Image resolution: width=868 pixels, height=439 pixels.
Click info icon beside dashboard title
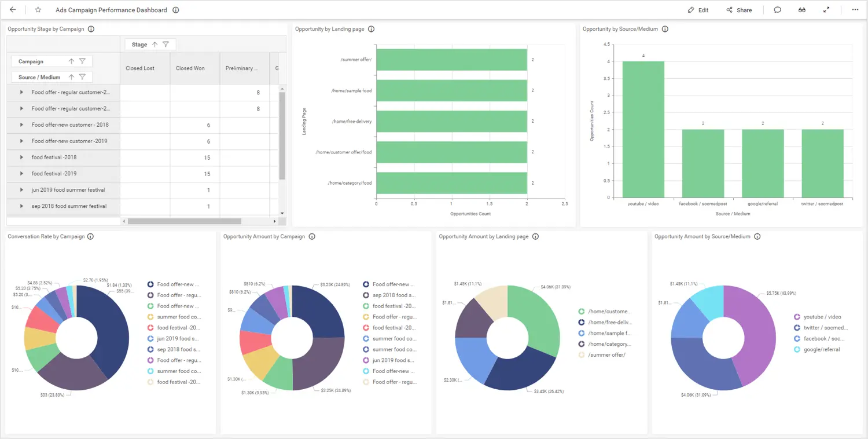176,10
